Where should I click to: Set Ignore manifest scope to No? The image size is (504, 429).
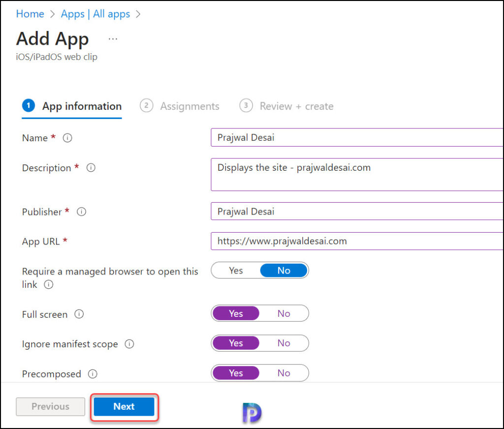point(284,343)
